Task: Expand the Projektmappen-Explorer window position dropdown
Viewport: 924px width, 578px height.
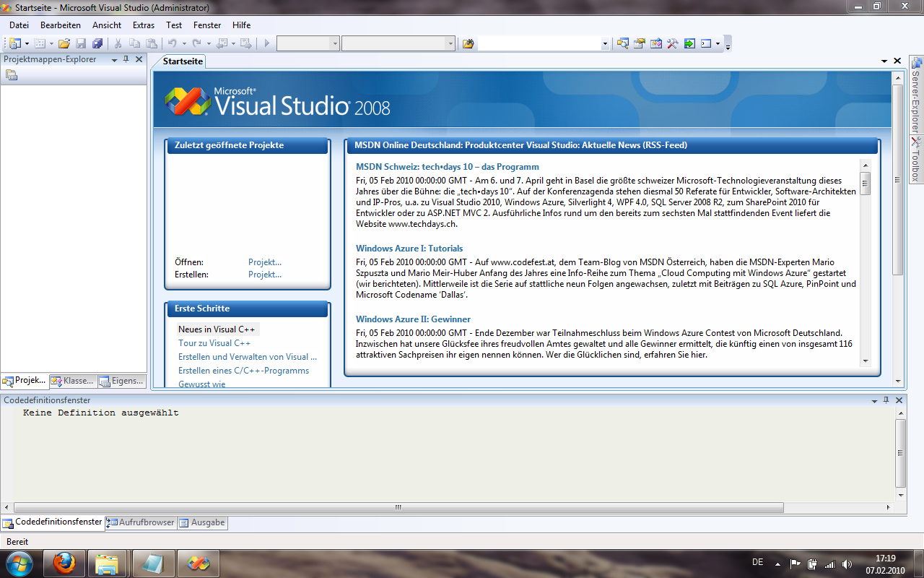Action: (x=114, y=60)
